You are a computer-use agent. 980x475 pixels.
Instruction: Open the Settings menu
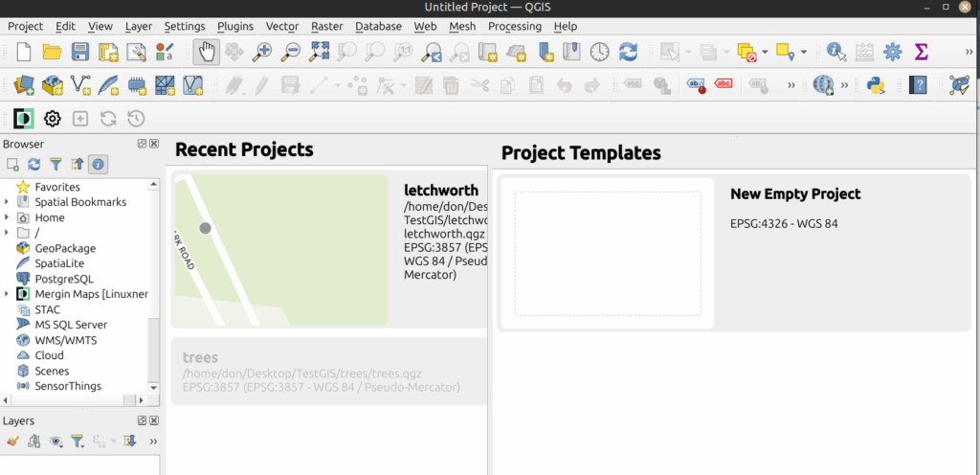pyautogui.click(x=185, y=26)
